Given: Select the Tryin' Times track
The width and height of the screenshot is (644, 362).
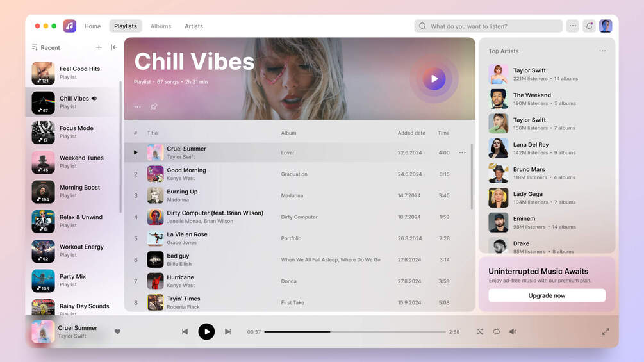Looking at the screenshot, I should coord(298,302).
